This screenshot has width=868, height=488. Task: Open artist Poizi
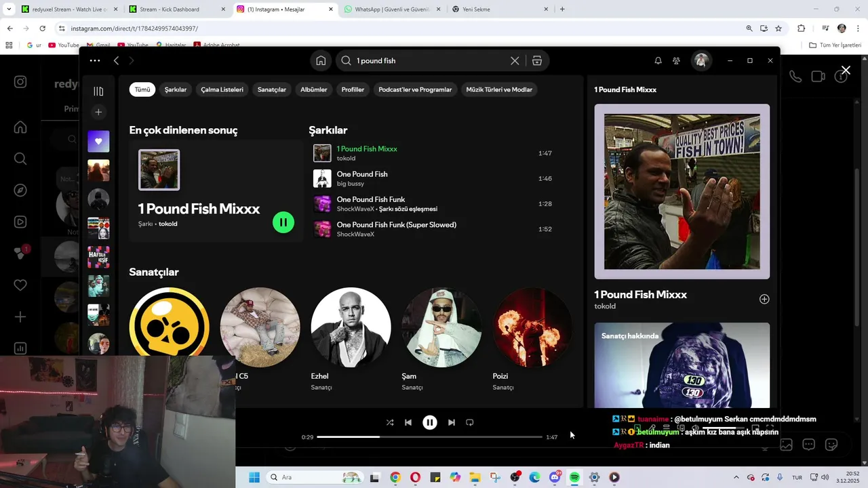(x=532, y=327)
